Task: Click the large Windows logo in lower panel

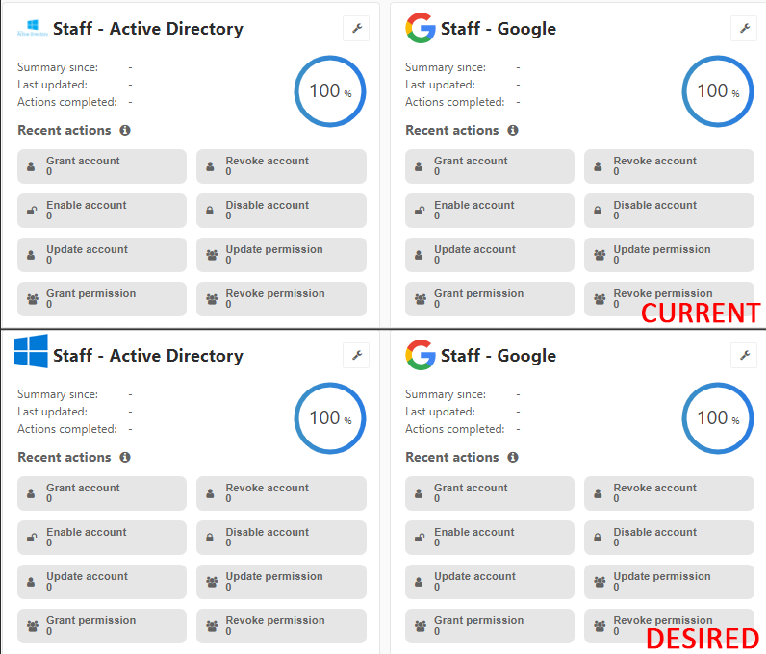Action: click(x=31, y=352)
